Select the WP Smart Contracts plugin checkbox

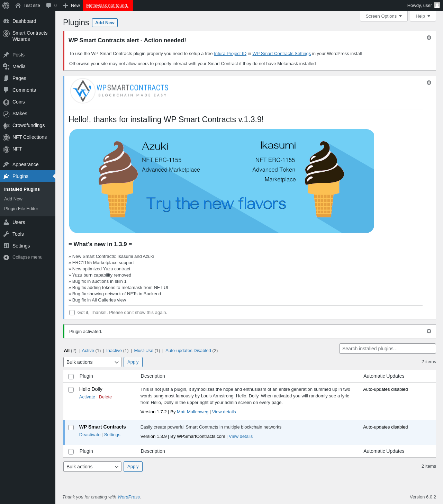click(71, 427)
